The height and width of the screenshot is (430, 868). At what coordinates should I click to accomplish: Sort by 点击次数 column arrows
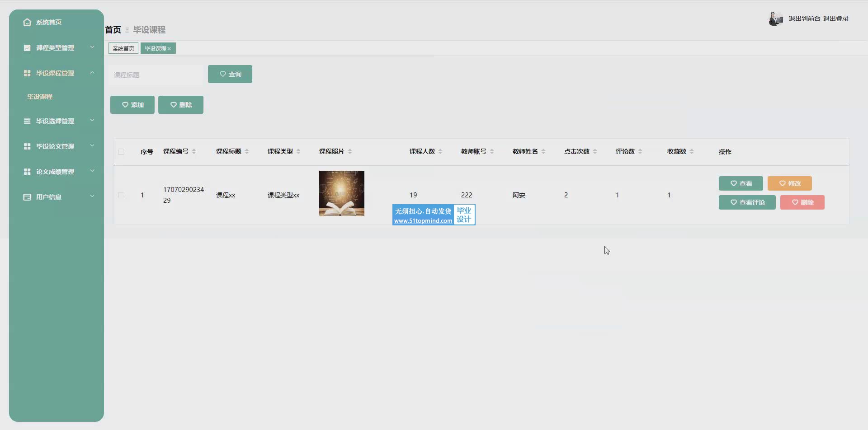coord(595,151)
